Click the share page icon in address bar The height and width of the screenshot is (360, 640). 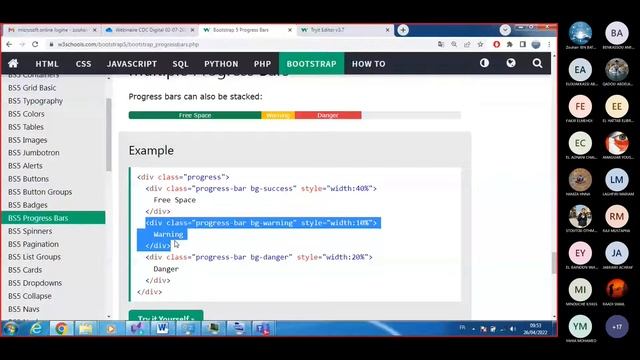tap(467, 44)
